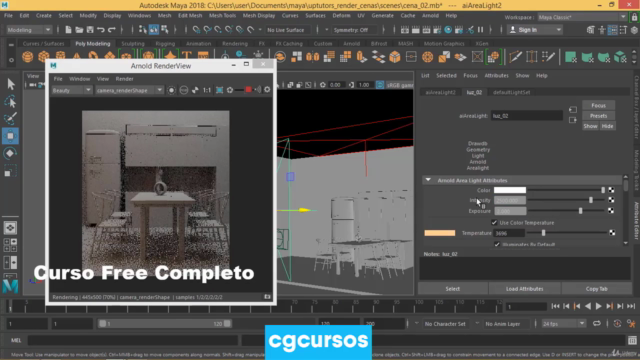Switch to the Rendering shelf tab
The height and width of the screenshot is (360, 640).
tap(235, 43)
